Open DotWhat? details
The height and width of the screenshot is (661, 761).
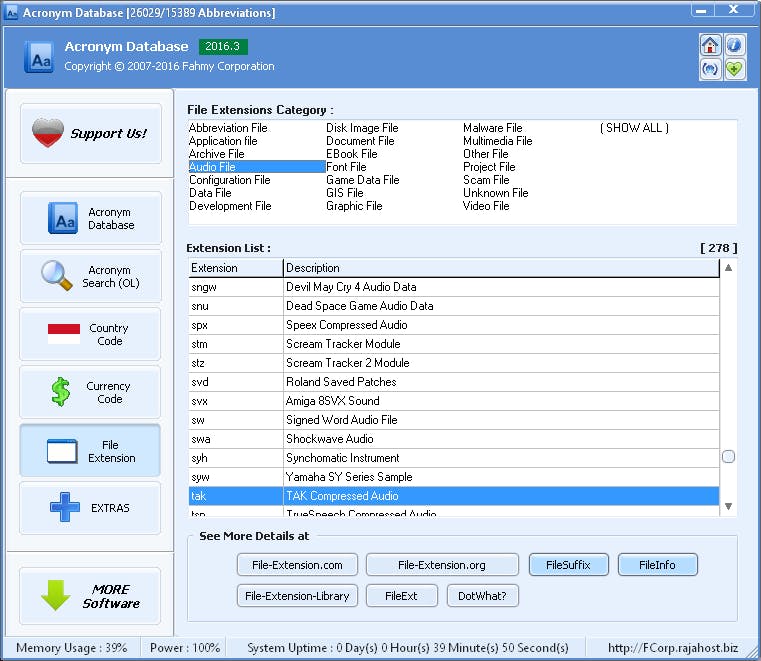click(x=482, y=596)
